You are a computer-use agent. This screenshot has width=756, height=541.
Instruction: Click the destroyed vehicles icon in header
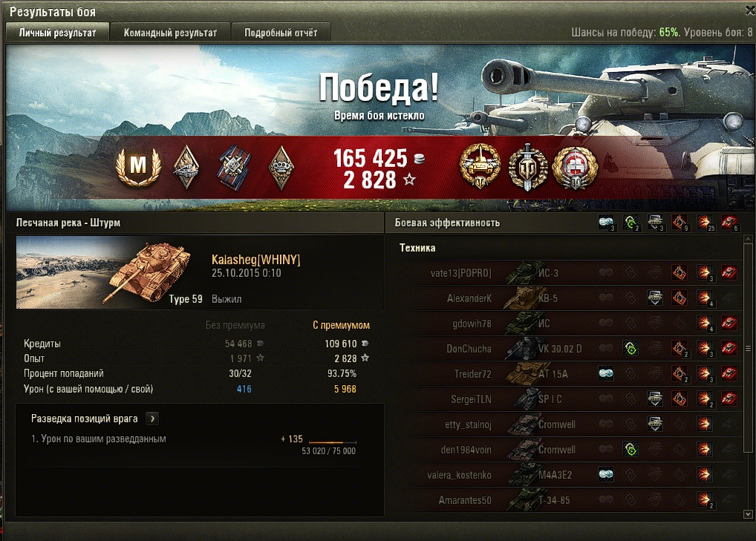pyautogui.click(x=729, y=222)
